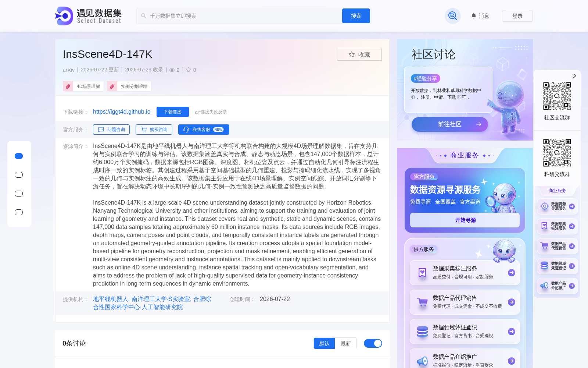
Task: Click arrow on 数据产品介绍推广 card
Action: [x=512, y=361]
